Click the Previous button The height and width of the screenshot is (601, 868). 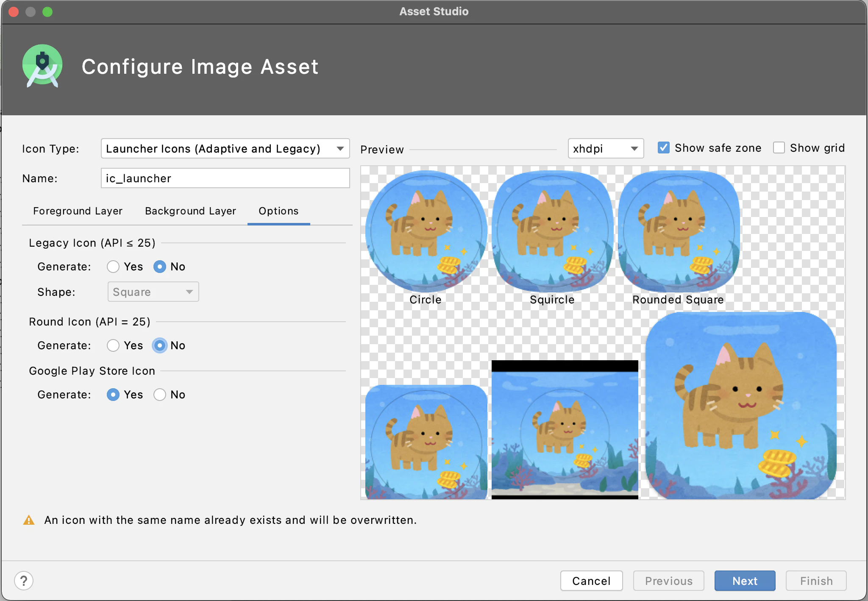point(668,581)
